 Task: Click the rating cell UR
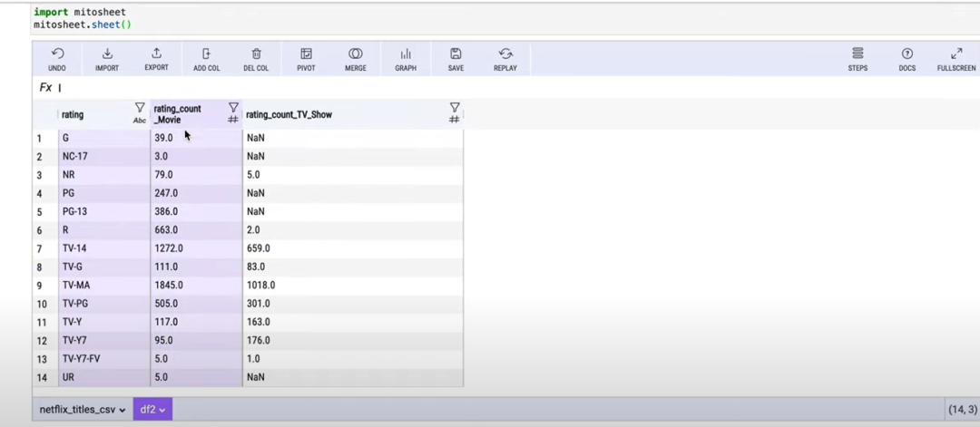(103, 377)
